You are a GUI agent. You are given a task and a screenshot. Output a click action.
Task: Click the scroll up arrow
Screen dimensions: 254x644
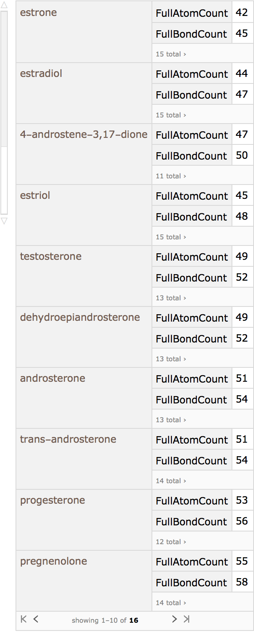click(4, 5)
